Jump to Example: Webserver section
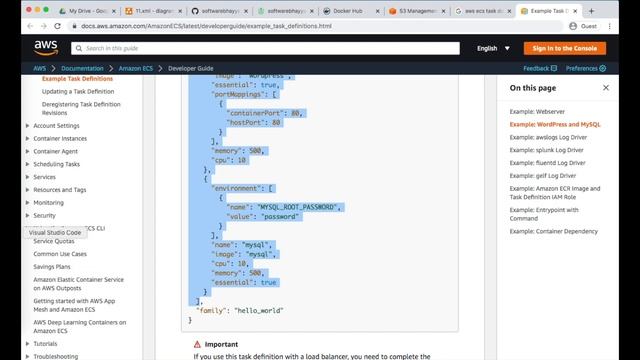The image size is (640, 360). point(537,111)
